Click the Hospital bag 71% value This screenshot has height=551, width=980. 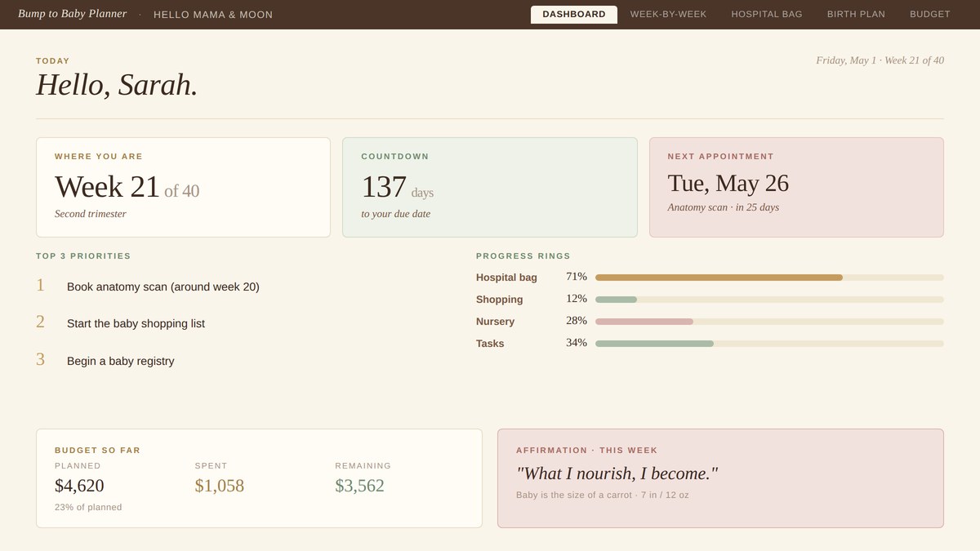(577, 277)
